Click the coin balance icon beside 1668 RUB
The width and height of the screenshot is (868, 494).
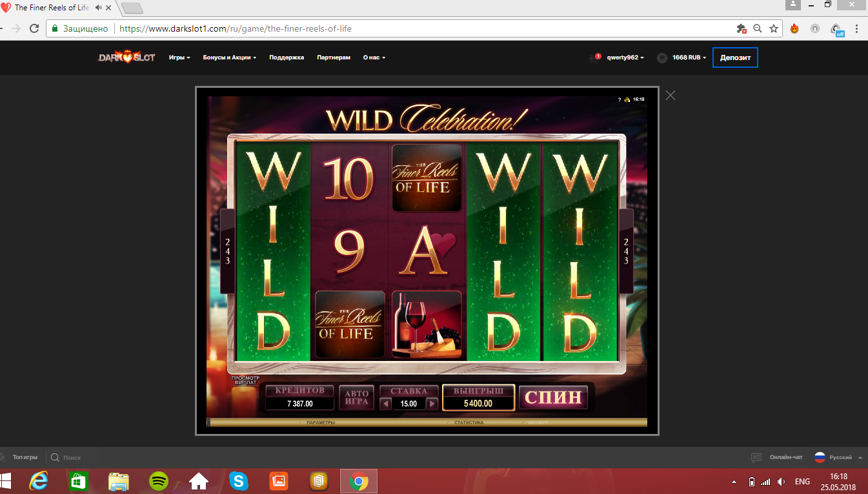[x=662, y=57]
